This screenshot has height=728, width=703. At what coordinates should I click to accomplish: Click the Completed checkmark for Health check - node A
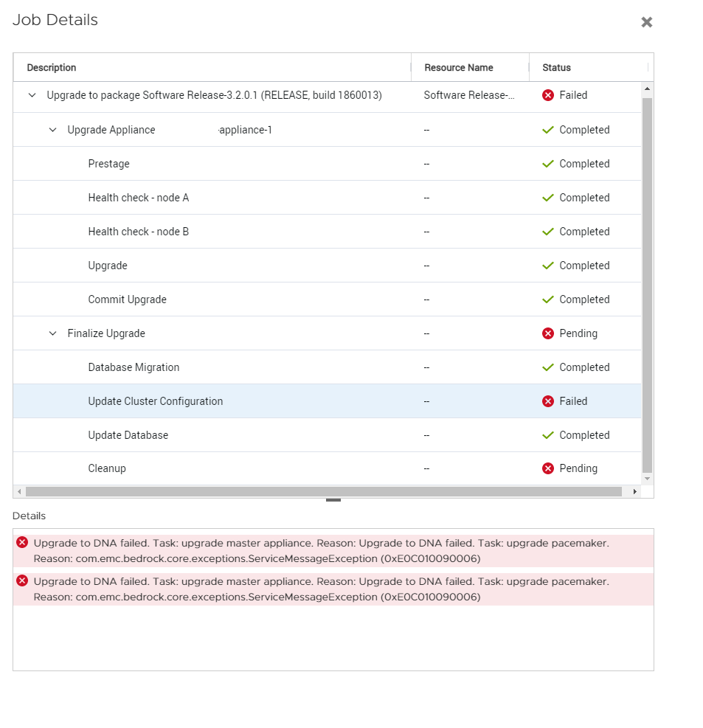tap(547, 198)
